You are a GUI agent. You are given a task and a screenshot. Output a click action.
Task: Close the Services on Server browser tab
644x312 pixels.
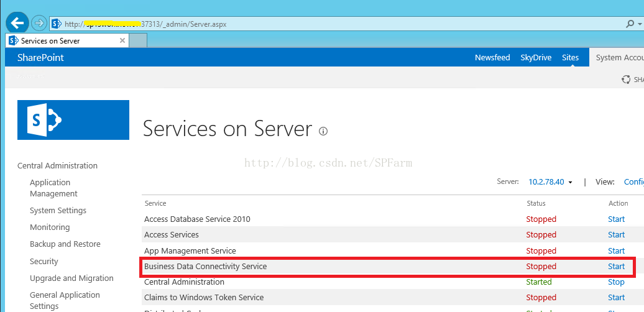[122, 40]
